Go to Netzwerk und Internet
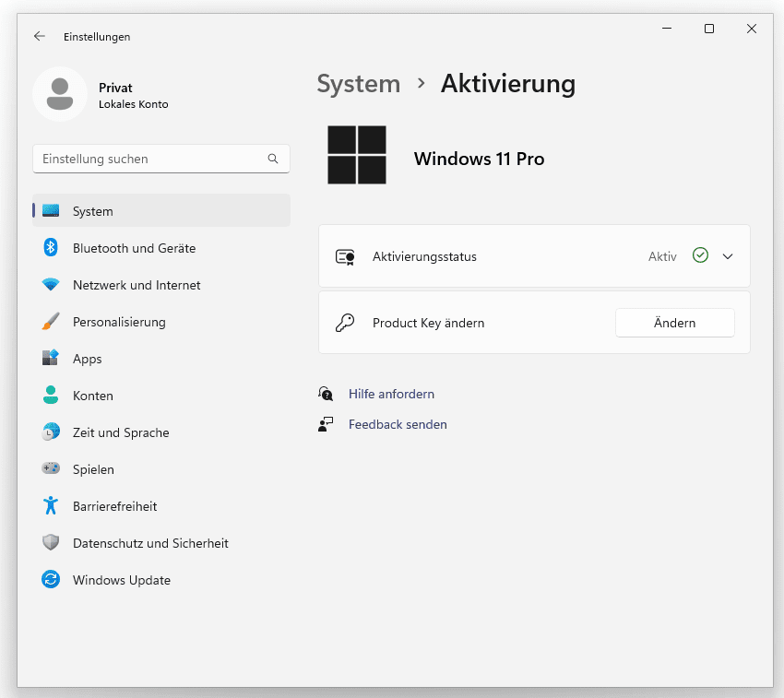The height and width of the screenshot is (698, 784). point(161,285)
